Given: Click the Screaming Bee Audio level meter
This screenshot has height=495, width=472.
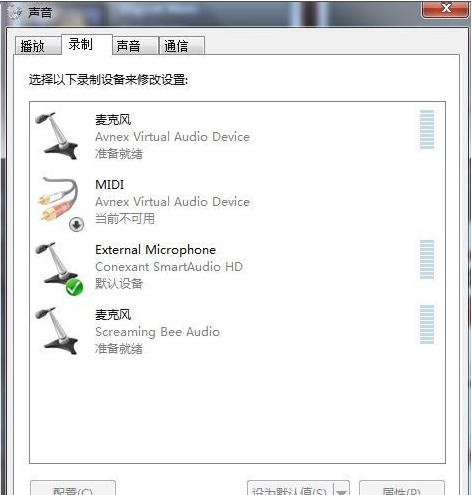Looking at the screenshot, I should 427,324.
